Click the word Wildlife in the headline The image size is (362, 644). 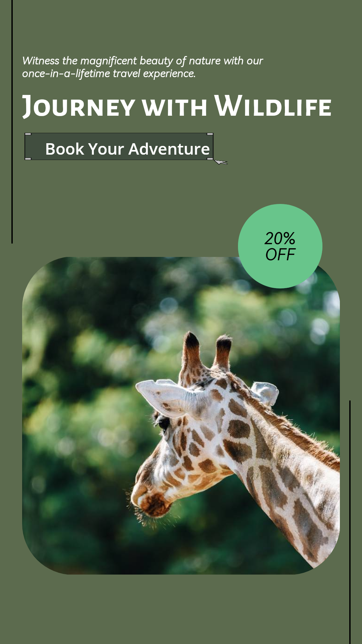coord(273,106)
